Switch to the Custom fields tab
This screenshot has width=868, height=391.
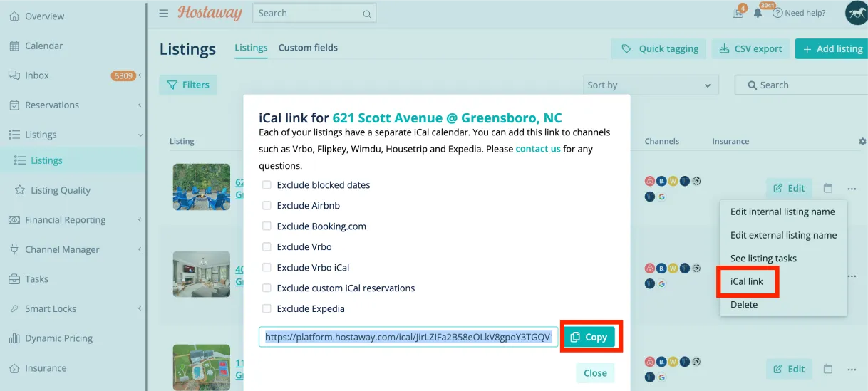coord(308,48)
